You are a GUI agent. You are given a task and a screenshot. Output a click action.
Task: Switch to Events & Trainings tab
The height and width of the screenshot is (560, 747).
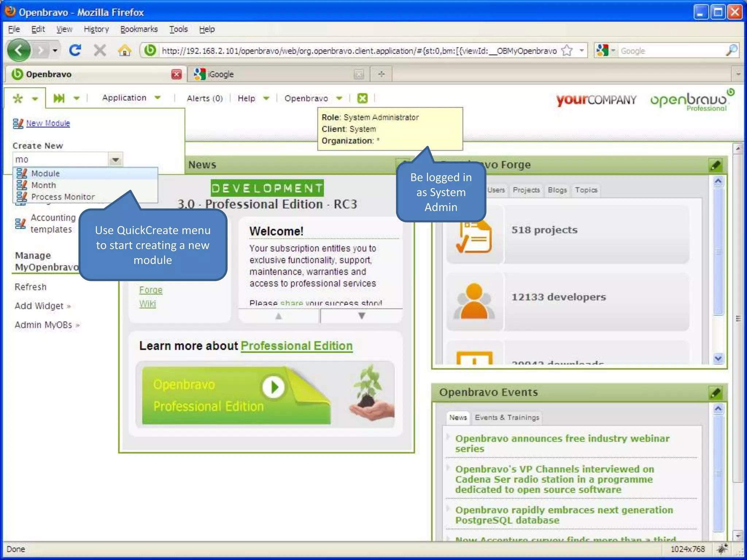(x=507, y=417)
